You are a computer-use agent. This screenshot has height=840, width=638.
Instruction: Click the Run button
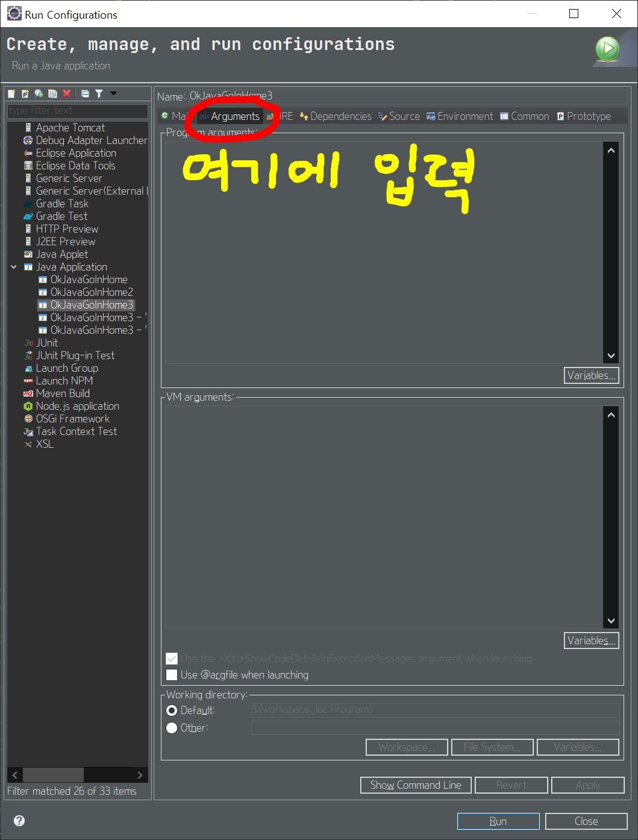click(498, 821)
